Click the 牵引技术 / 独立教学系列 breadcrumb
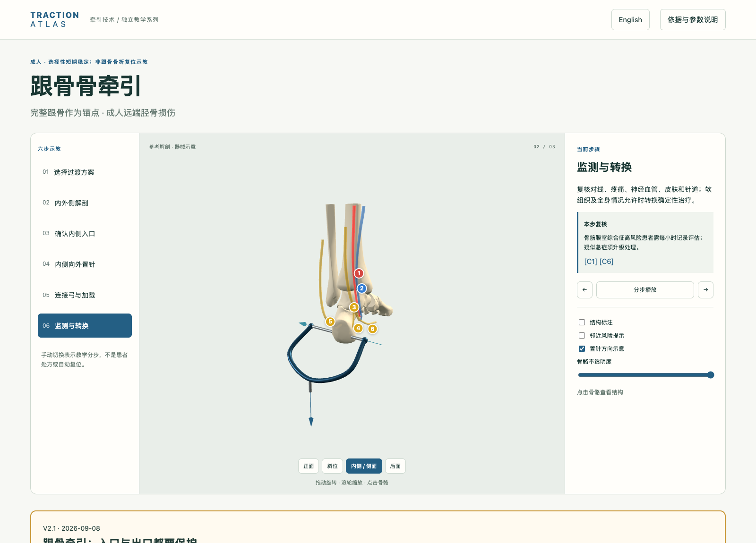The height and width of the screenshot is (543, 756). point(124,20)
